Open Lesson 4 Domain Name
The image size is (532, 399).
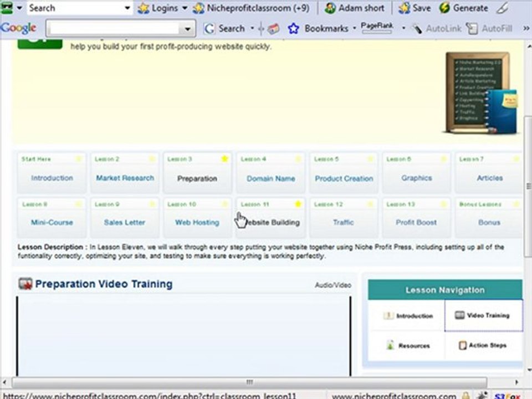click(270, 173)
